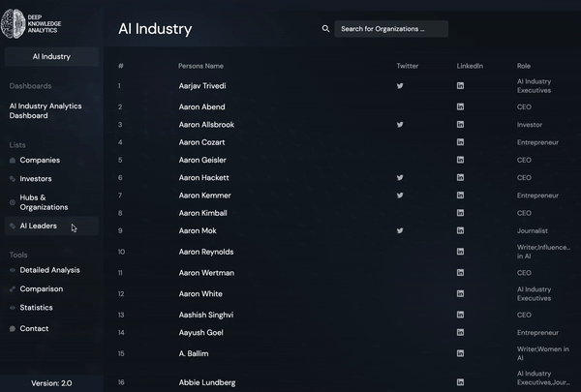Open the Detailed Analysis tool
The height and width of the screenshot is (392, 581).
(49, 270)
